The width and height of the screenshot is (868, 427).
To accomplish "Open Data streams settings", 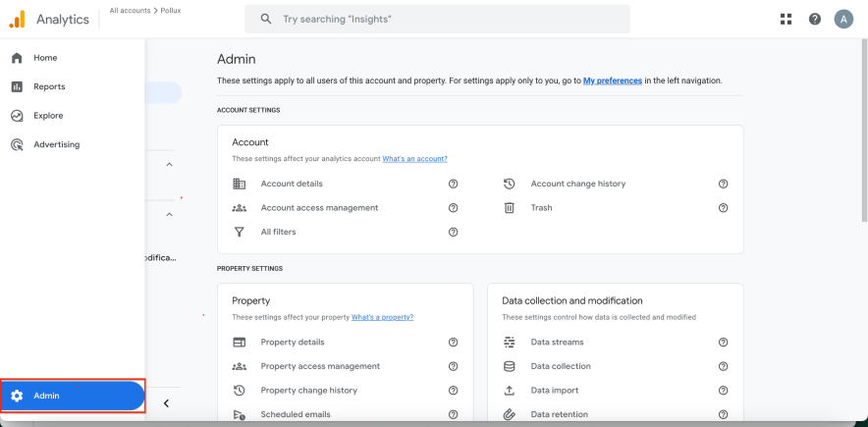I will click(557, 343).
